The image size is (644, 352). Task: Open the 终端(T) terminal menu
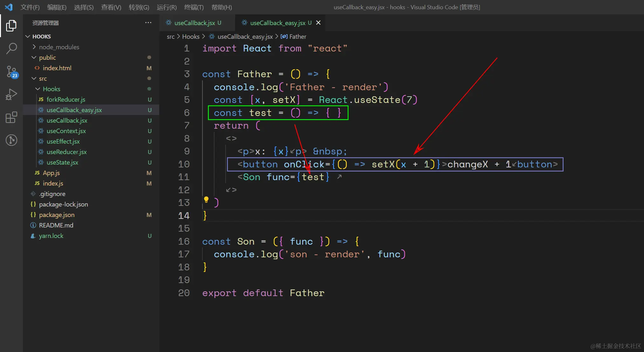pyautogui.click(x=194, y=7)
